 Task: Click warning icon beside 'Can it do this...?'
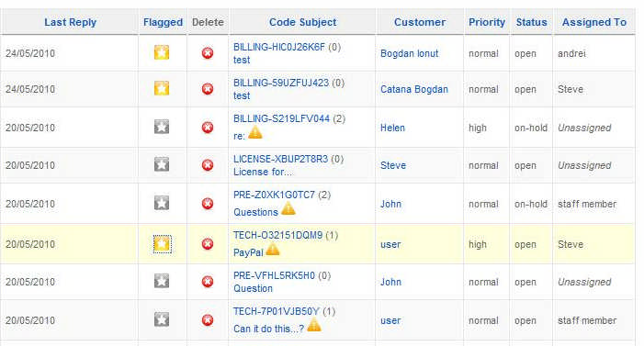coord(314,325)
